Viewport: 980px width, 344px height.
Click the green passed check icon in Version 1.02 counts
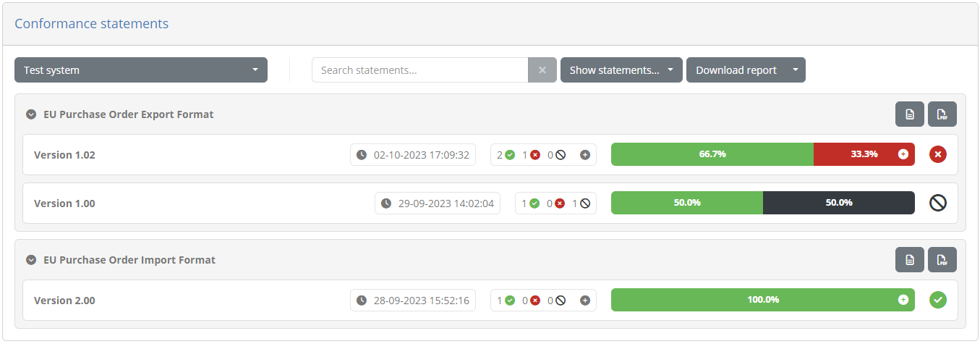pos(510,155)
